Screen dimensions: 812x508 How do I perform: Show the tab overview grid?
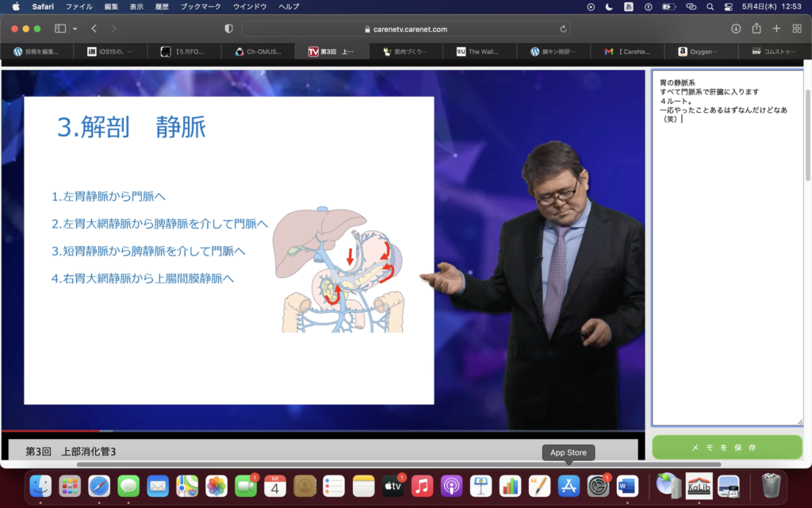click(x=797, y=29)
